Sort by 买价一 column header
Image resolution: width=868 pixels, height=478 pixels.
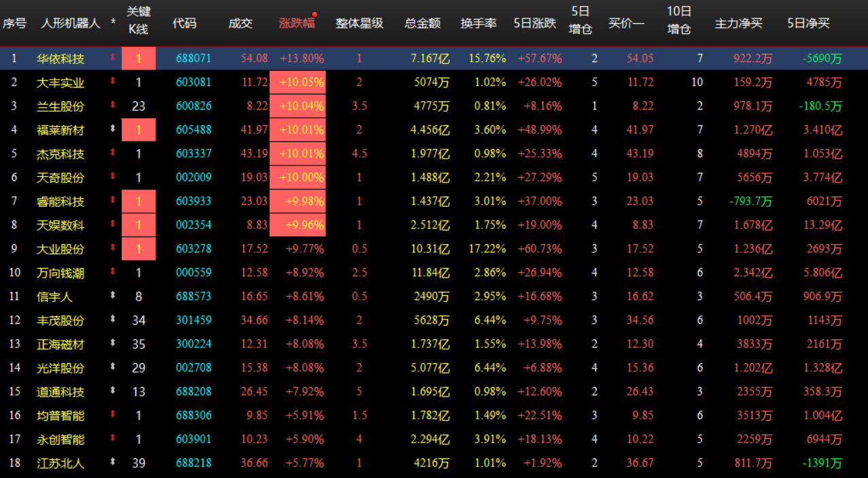pyautogui.click(x=626, y=23)
